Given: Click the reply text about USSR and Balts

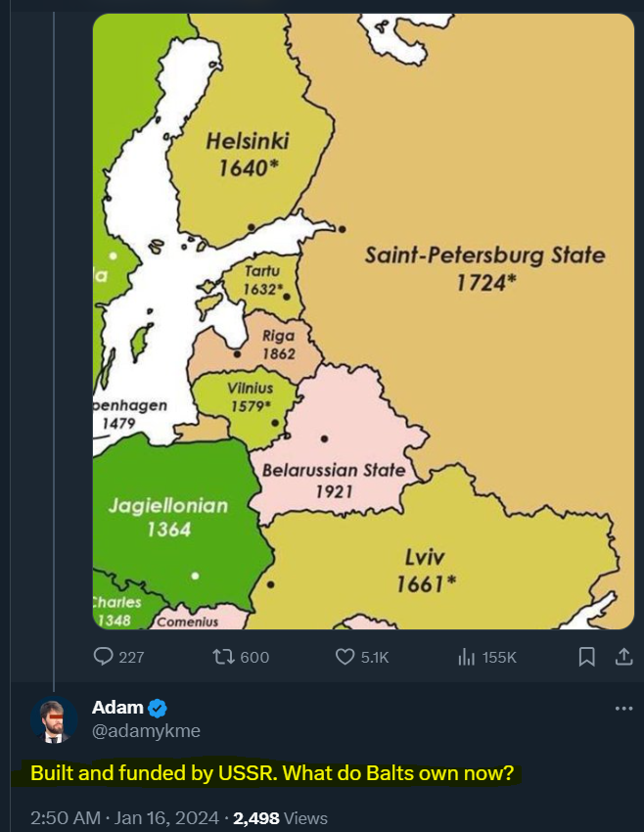Looking at the screenshot, I should (x=272, y=773).
